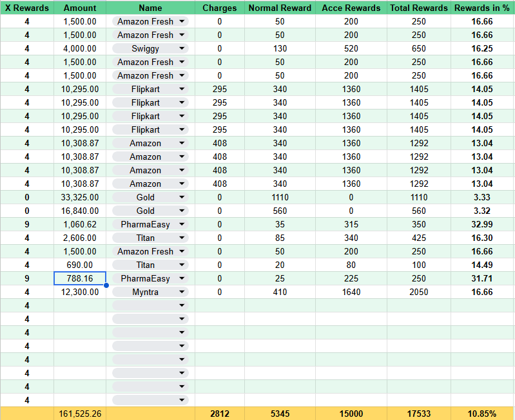The height and width of the screenshot is (420, 515).
Task: Select the 5345 normal reward total
Action: (x=280, y=414)
